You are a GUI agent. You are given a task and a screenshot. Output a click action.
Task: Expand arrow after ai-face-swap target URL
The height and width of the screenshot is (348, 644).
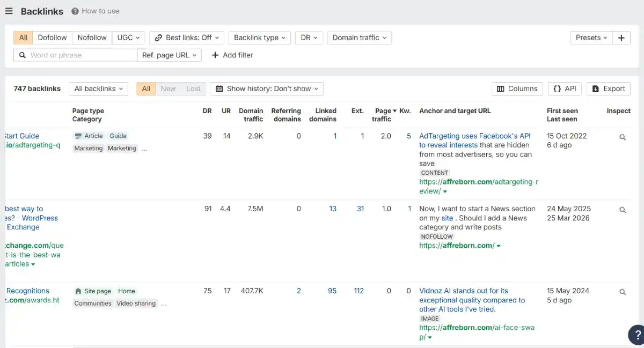[430, 338]
